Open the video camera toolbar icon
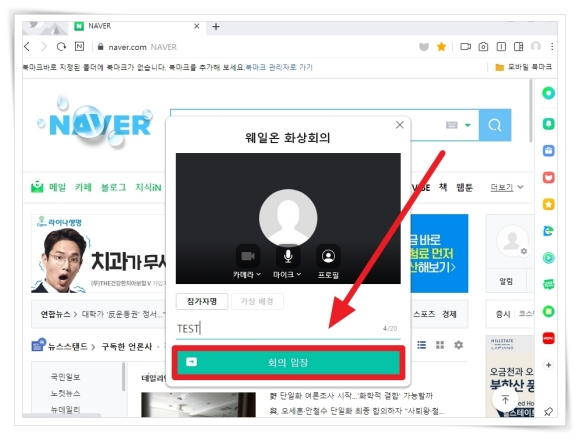This screenshot has height=440, width=580. (x=465, y=47)
